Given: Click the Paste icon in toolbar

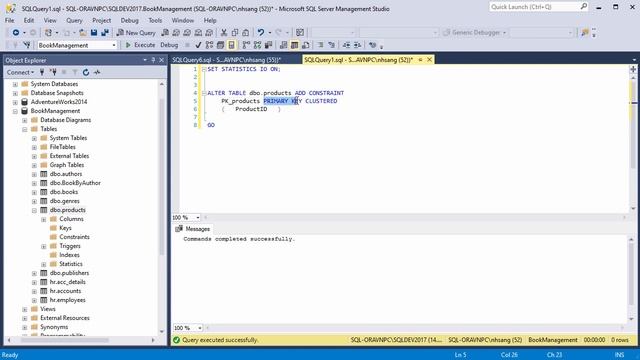Looking at the screenshot, I should click(246, 33).
